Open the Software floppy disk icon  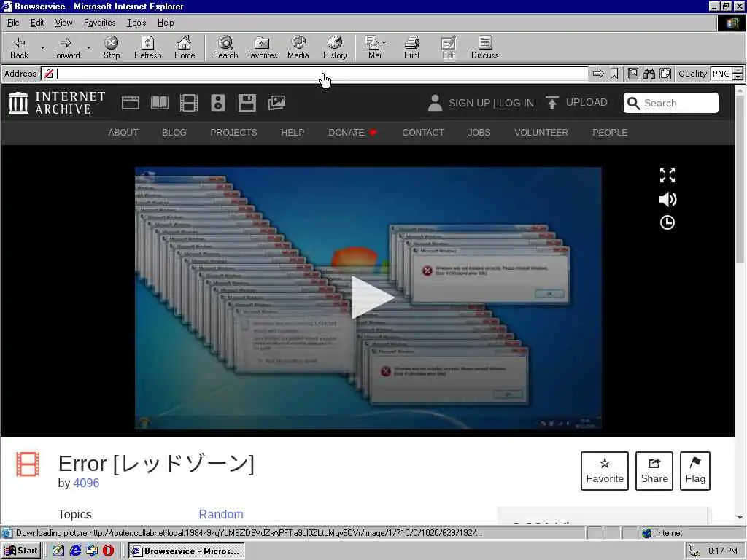(247, 103)
